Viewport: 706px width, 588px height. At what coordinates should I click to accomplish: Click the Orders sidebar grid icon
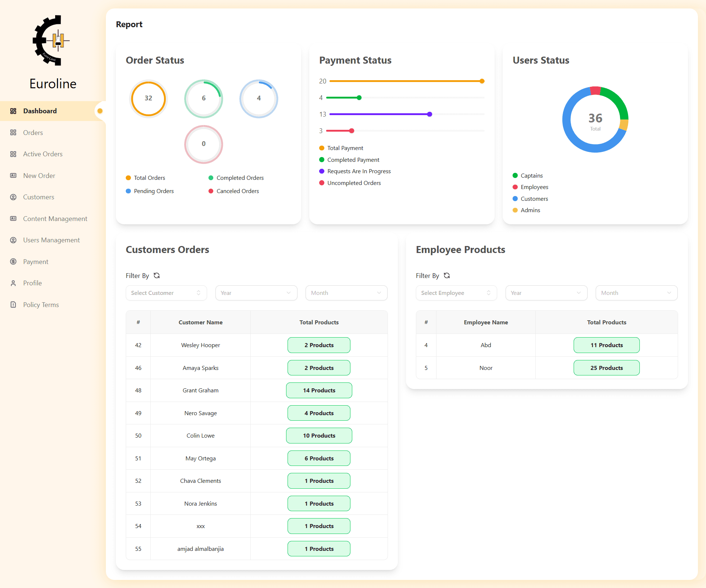[13, 133]
